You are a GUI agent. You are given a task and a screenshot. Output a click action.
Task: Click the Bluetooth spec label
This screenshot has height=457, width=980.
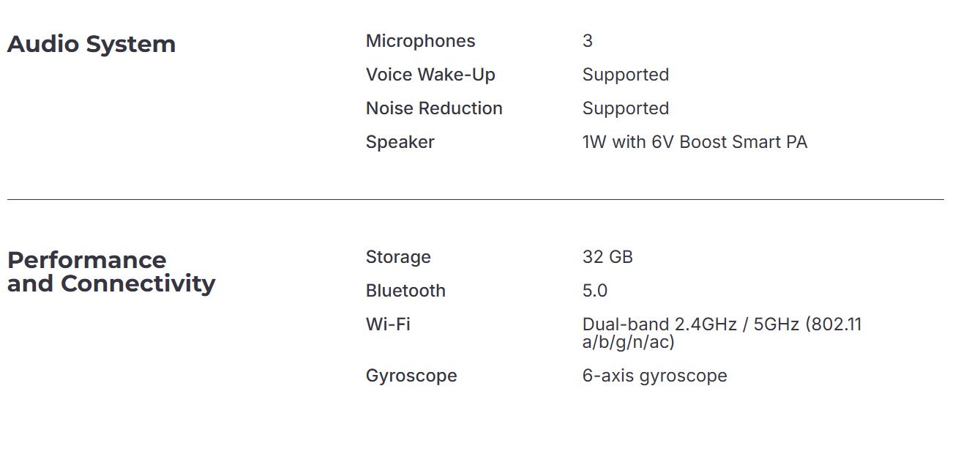405,291
